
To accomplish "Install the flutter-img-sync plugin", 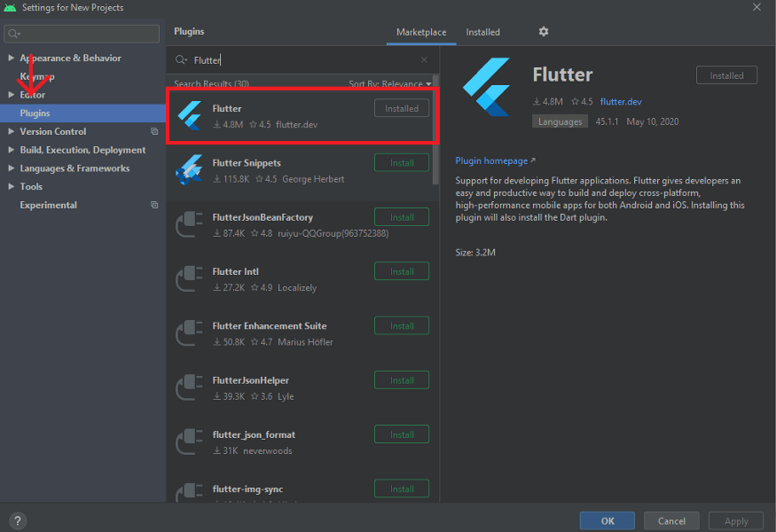I will point(402,489).
